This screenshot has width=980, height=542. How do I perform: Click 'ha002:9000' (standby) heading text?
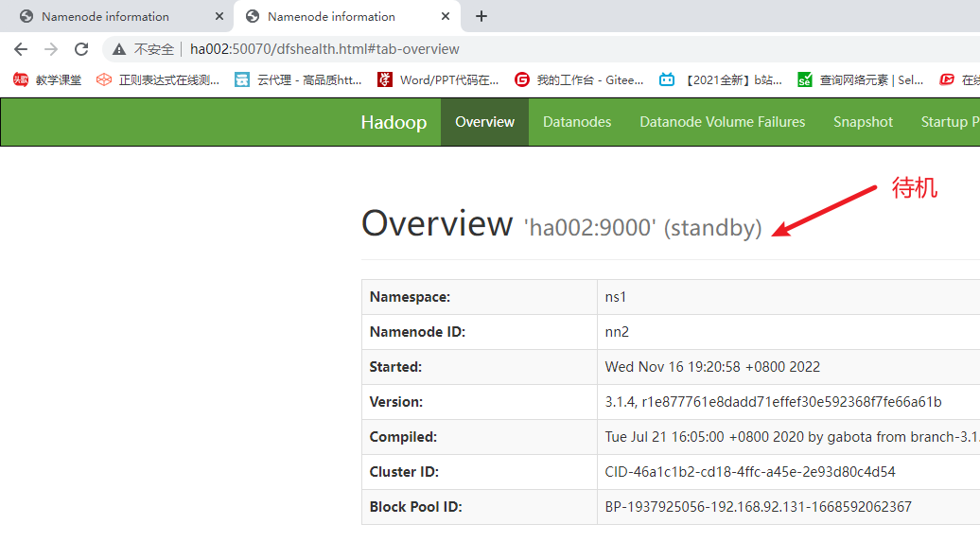[643, 228]
